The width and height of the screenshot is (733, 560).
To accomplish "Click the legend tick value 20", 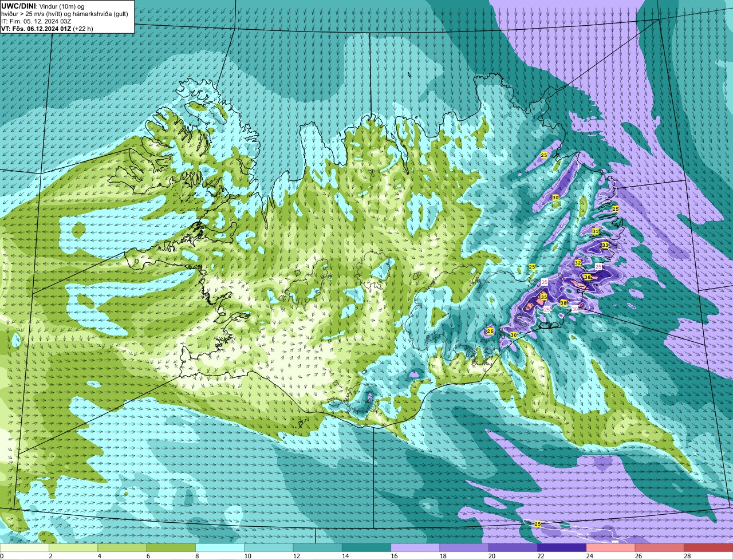I will [x=492, y=556].
